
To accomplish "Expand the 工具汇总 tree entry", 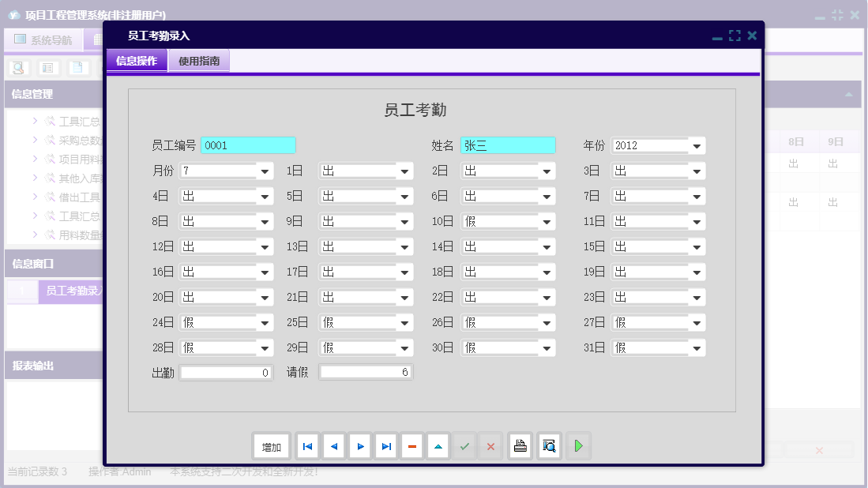I will [35, 121].
